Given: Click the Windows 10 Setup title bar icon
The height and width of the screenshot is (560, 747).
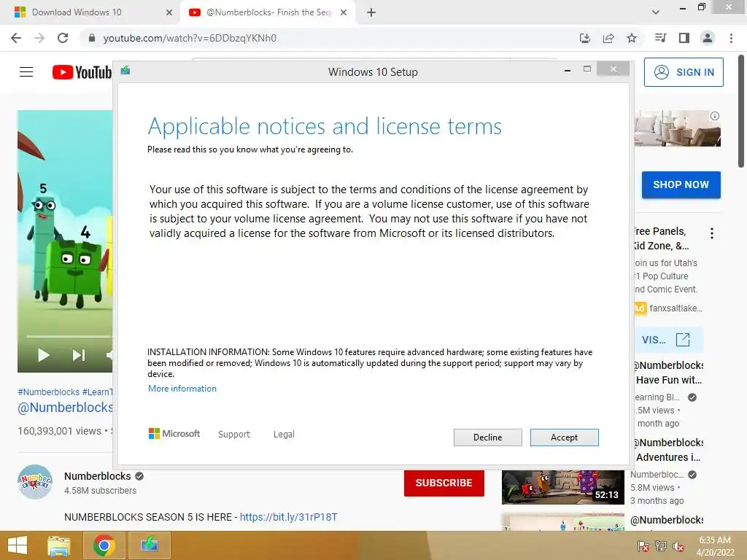Looking at the screenshot, I should point(125,71).
